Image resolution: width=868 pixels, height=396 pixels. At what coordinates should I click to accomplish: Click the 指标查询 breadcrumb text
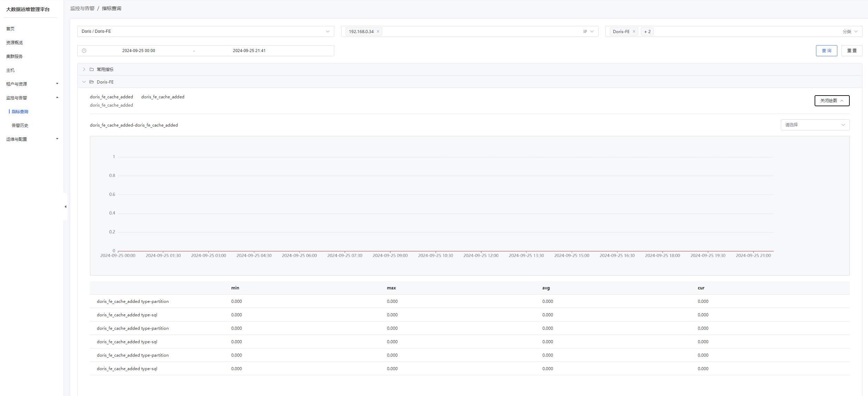coord(111,8)
